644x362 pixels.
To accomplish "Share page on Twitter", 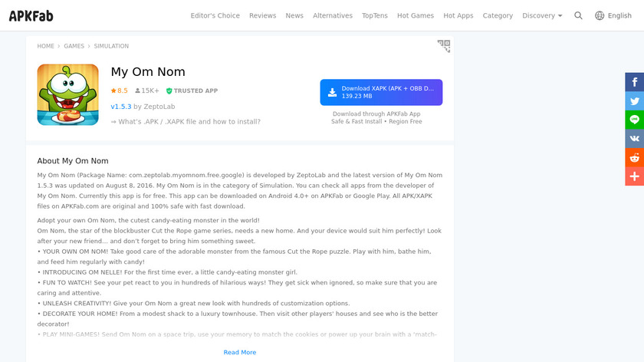I will 634,100.
